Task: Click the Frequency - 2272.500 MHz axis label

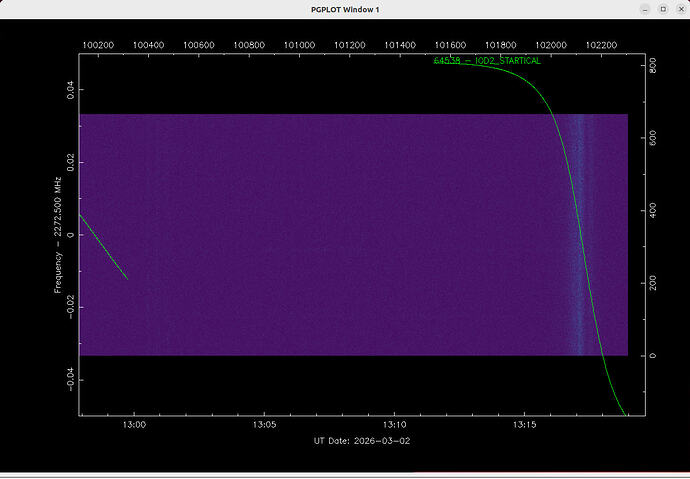Action: [x=59, y=235]
